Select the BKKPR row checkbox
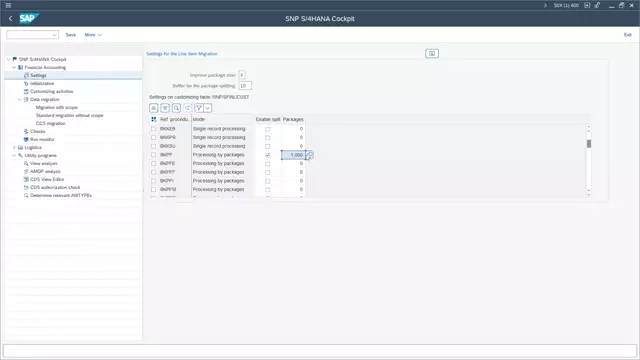 153,138
